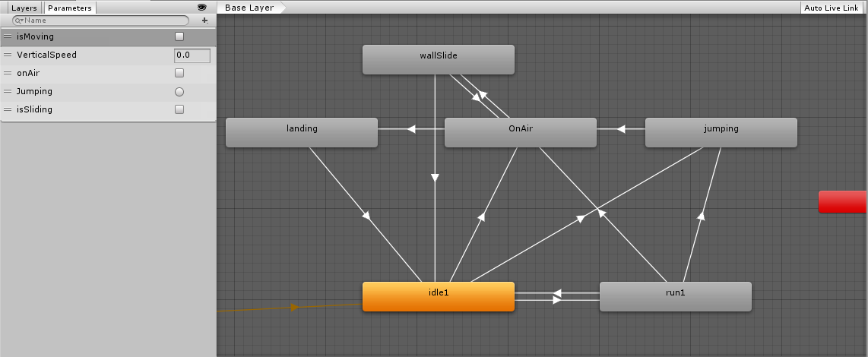
Task: Click the VerticalSpeed row drag handle
Action: [x=7, y=55]
